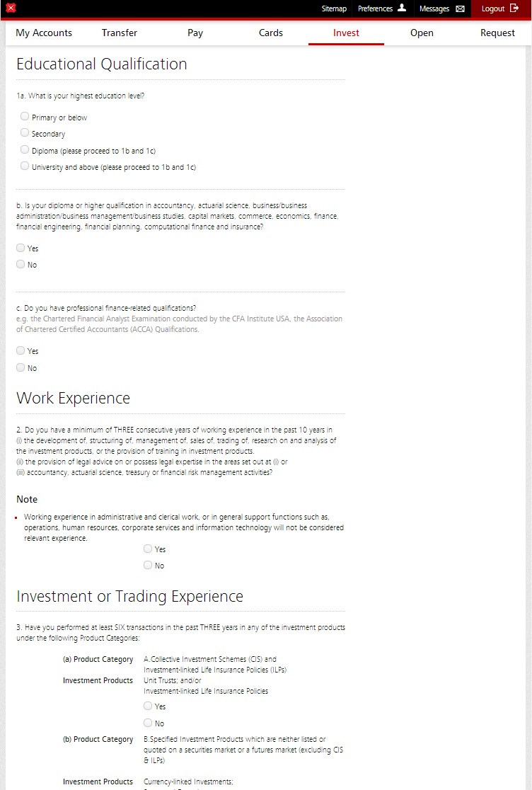Image resolution: width=532 pixels, height=790 pixels.
Task: Go to the My Accounts tab
Action: (44, 33)
